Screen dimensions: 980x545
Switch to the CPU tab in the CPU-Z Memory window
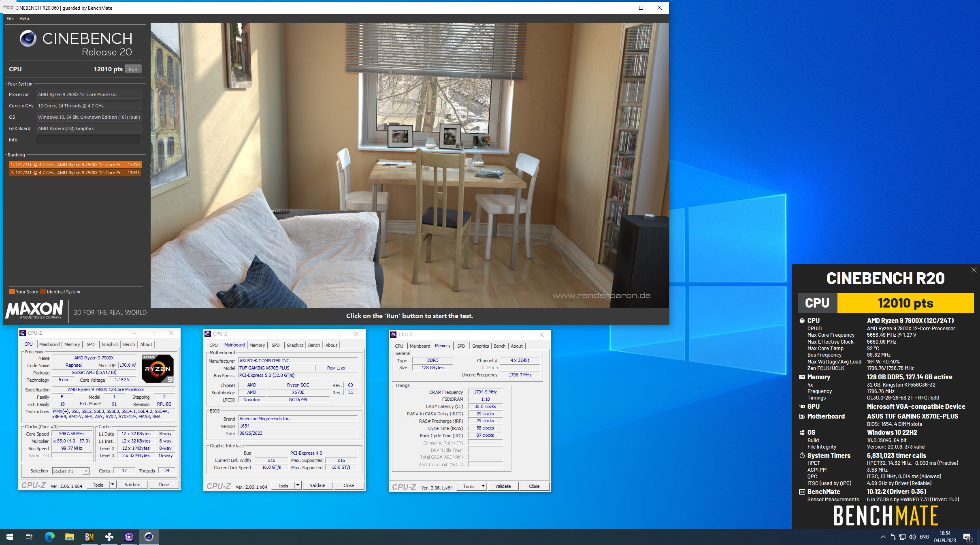pyautogui.click(x=399, y=346)
